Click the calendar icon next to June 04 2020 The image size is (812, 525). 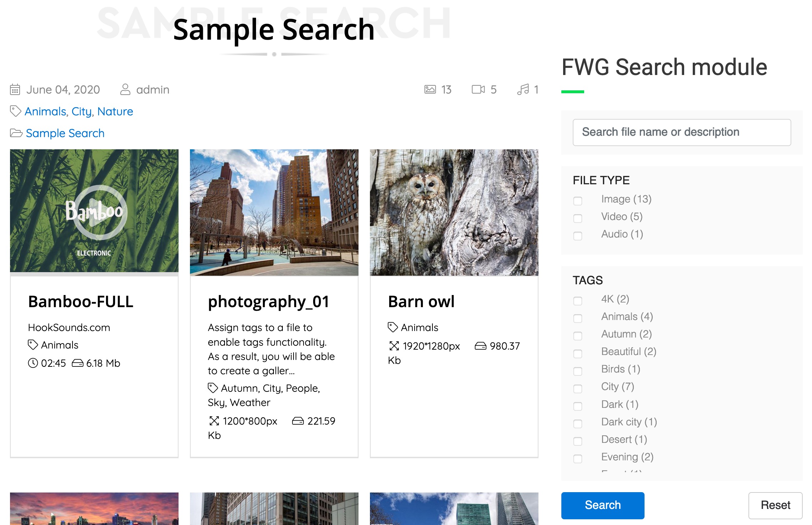click(16, 89)
